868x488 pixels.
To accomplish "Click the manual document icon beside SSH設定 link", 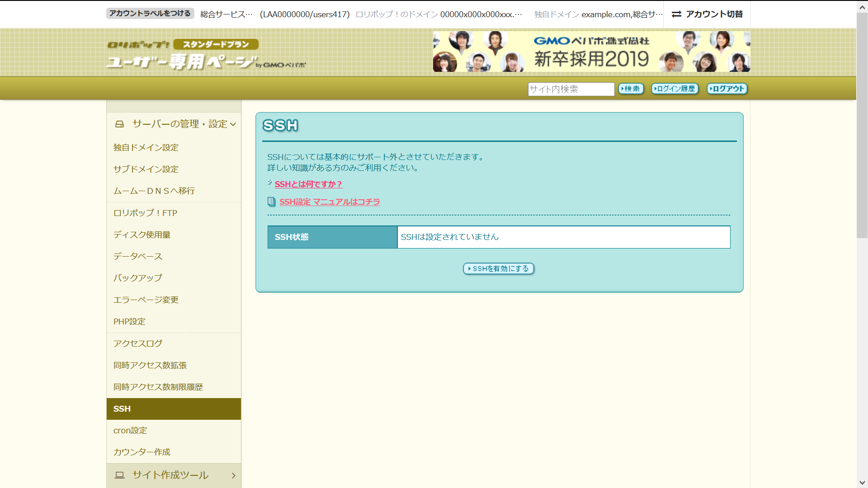I will click(x=271, y=202).
